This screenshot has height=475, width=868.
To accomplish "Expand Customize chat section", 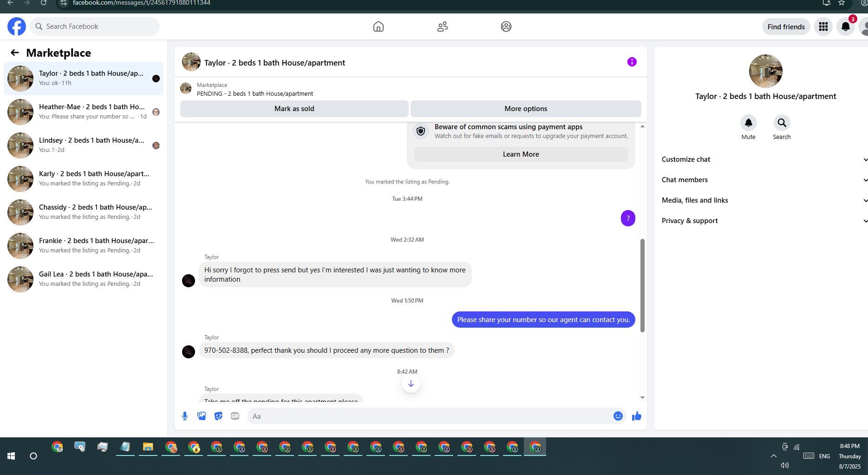I will click(x=764, y=159).
